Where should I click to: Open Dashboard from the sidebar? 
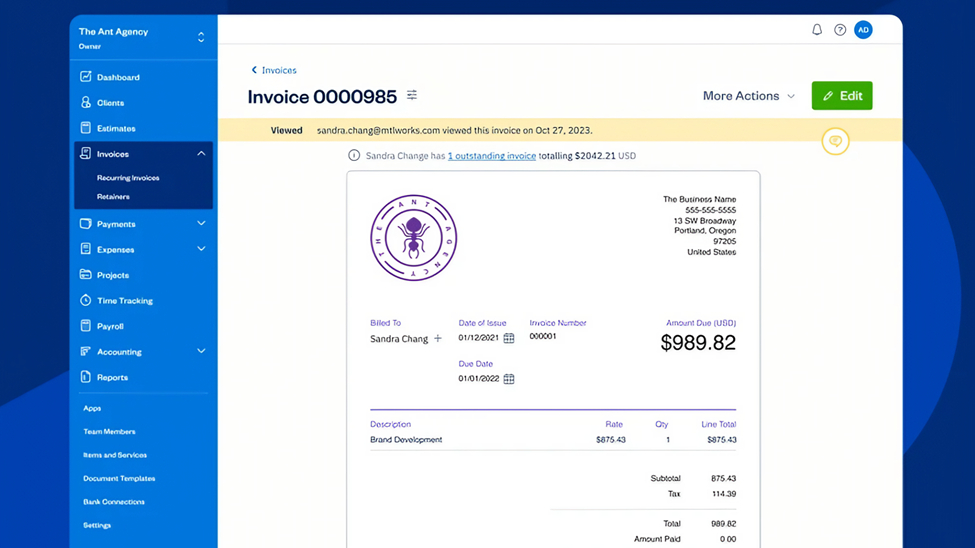pos(118,77)
